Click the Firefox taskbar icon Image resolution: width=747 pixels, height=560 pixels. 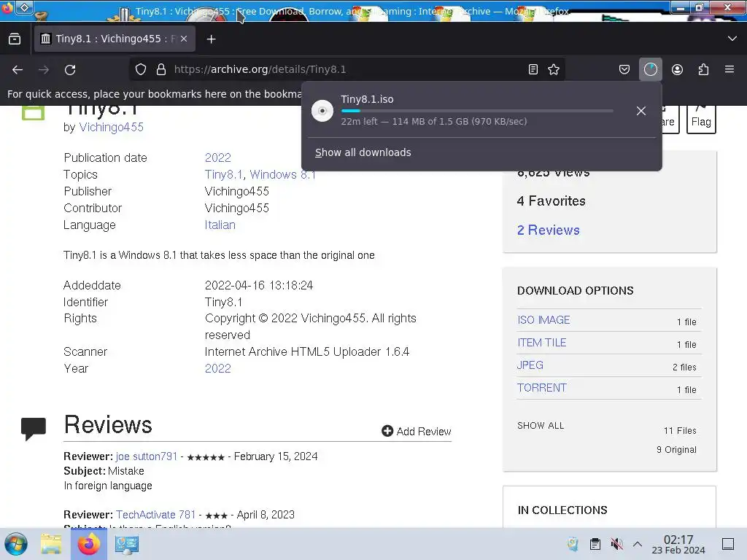[x=89, y=544]
